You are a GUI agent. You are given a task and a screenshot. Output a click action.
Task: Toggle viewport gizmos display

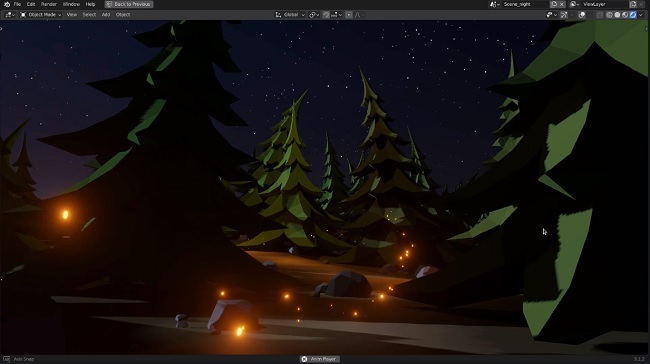pyautogui.click(x=564, y=15)
